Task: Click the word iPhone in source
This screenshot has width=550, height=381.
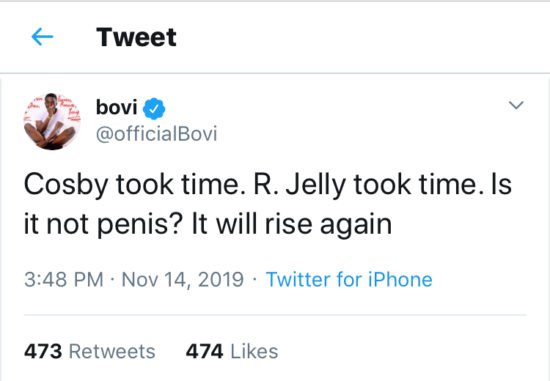Action: coord(400,280)
